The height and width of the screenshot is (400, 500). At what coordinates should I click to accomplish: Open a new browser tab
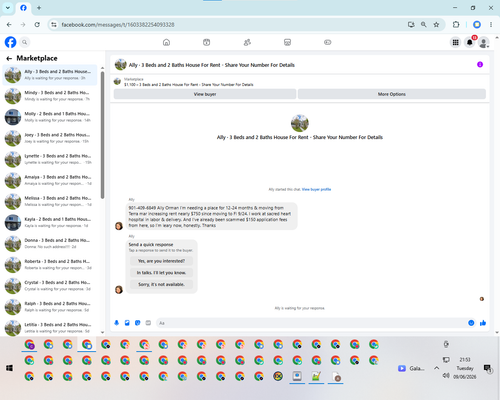(39, 8)
